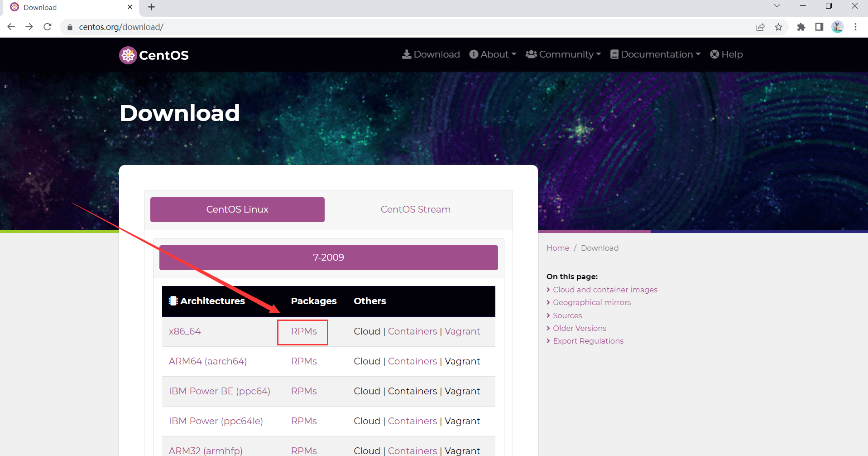868x456 pixels.
Task: Jump to Cloud and container images section
Action: click(605, 290)
